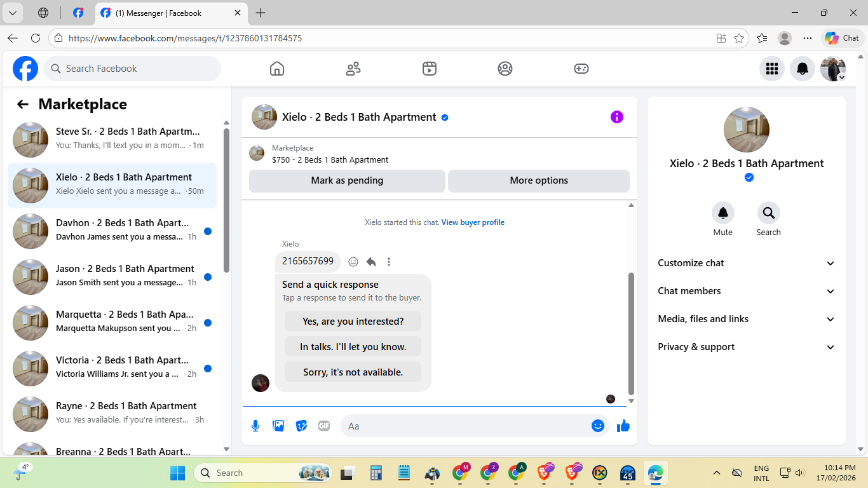Click More options button
This screenshot has height=488, width=868.
[539, 180]
